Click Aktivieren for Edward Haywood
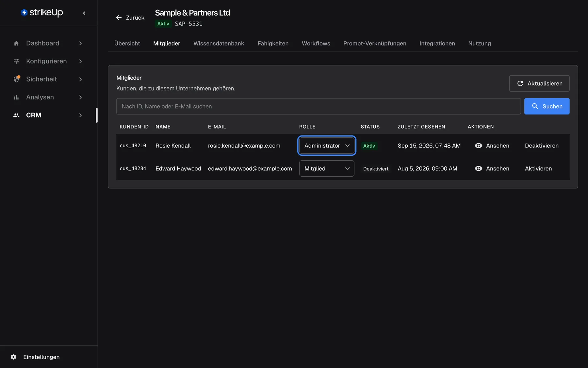Image resolution: width=588 pixels, height=368 pixels. coord(538,168)
